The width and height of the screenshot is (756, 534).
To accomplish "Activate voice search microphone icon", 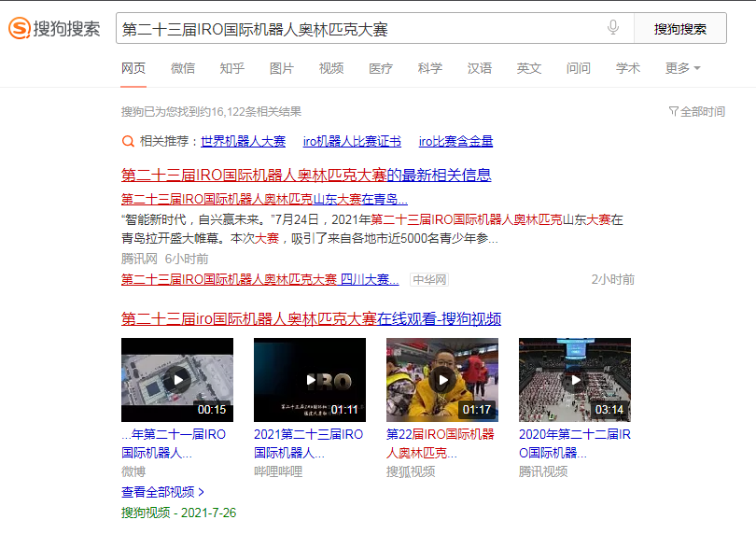I will pos(613,27).
